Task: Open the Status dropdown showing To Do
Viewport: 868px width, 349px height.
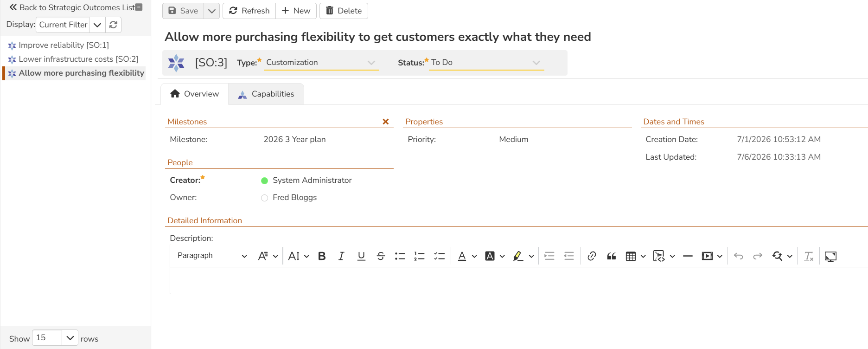Action: [x=486, y=63]
